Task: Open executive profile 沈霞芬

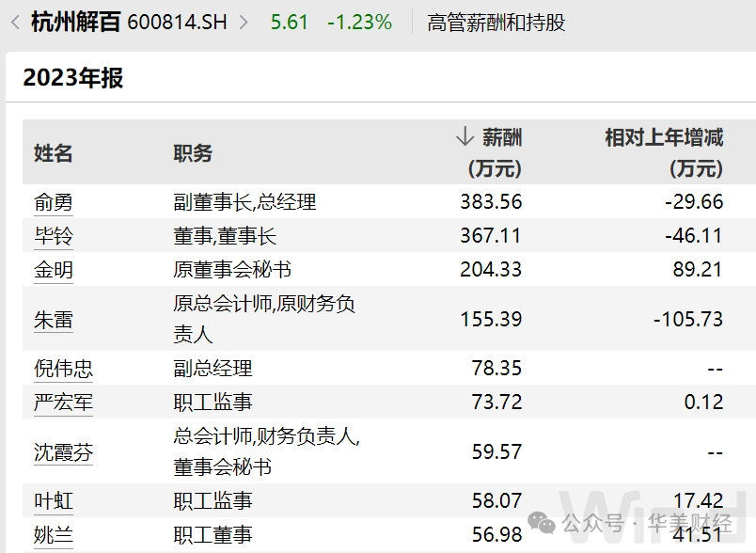Action: click(x=63, y=451)
